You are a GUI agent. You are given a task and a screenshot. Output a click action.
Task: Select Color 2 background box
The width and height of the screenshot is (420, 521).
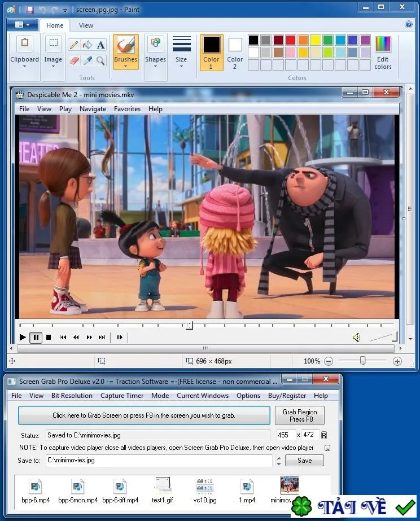235,52
